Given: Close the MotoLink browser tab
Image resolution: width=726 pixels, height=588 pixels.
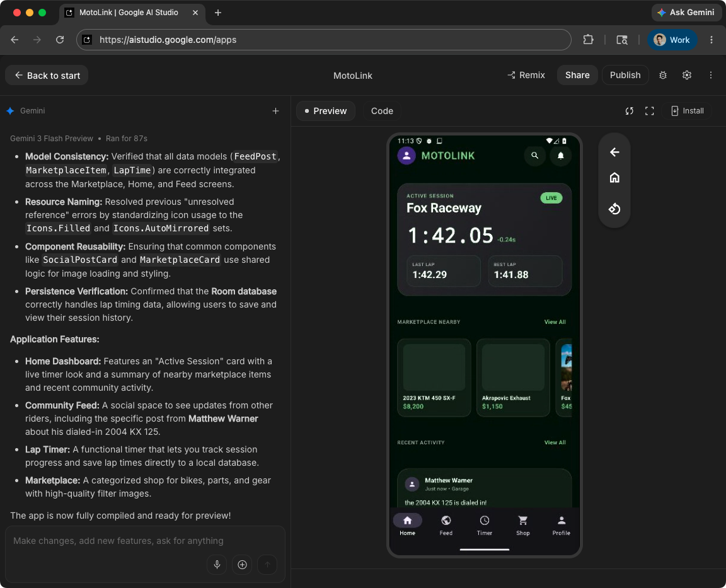Looking at the screenshot, I should tap(195, 13).
